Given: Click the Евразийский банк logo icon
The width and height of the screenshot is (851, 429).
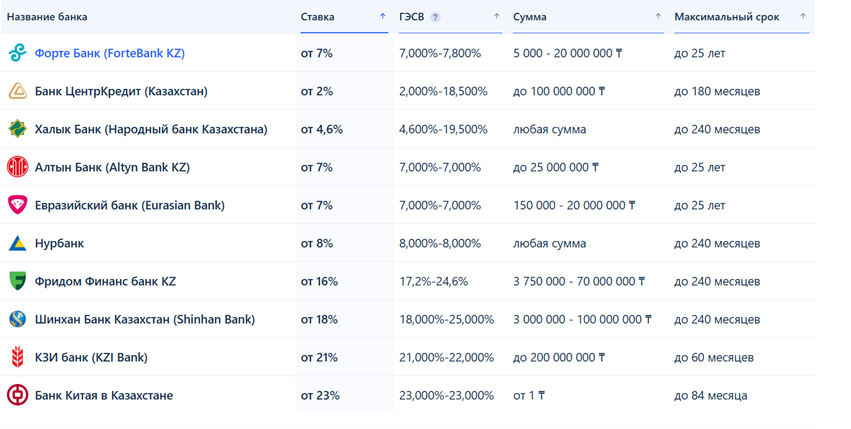Looking at the screenshot, I should (x=17, y=205).
